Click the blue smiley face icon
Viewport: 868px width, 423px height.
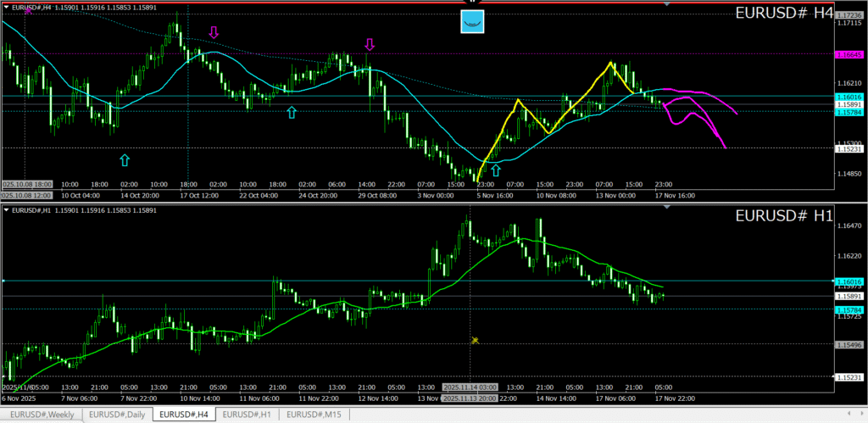[472, 22]
